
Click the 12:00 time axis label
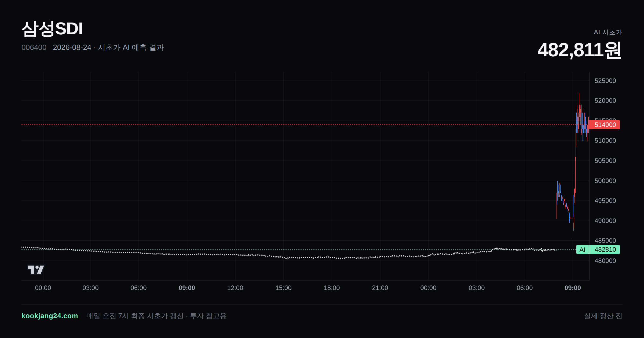(x=235, y=288)
